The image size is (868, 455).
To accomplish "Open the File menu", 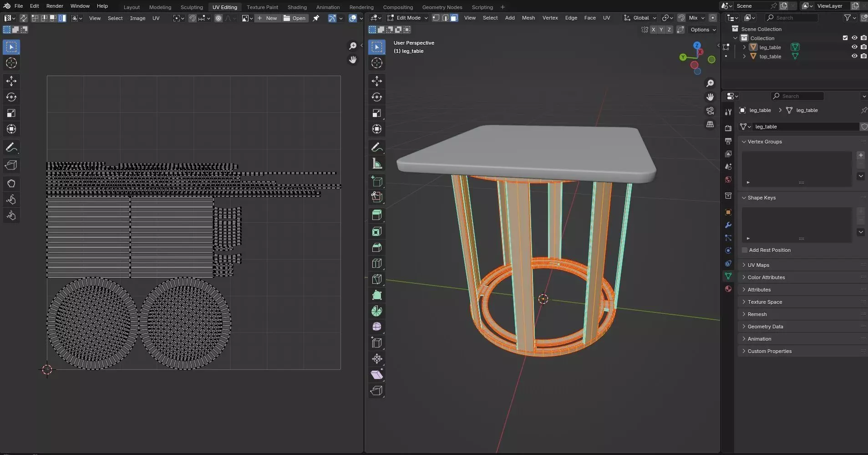I will pos(19,6).
